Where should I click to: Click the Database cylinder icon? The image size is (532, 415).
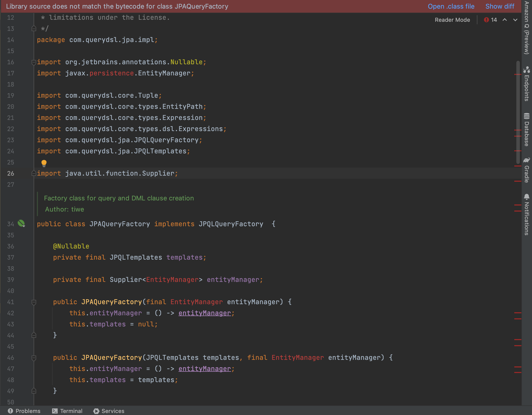coord(527,116)
